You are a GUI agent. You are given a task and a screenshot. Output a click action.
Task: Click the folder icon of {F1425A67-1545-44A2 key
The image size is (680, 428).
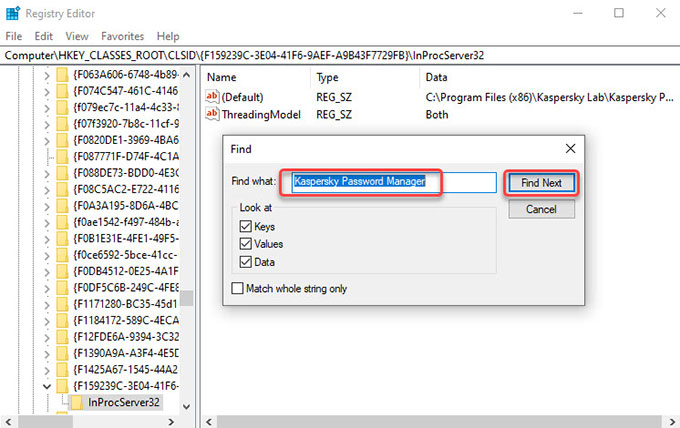click(62, 370)
